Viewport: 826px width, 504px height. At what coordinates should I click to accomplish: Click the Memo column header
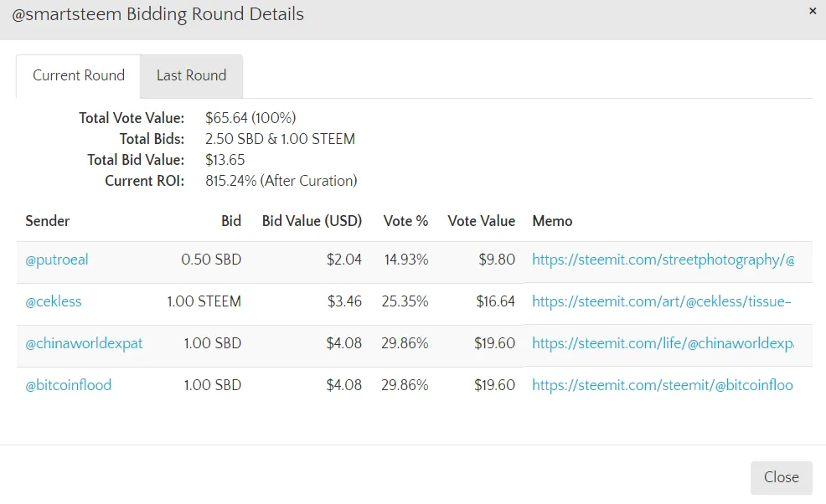click(552, 221)
